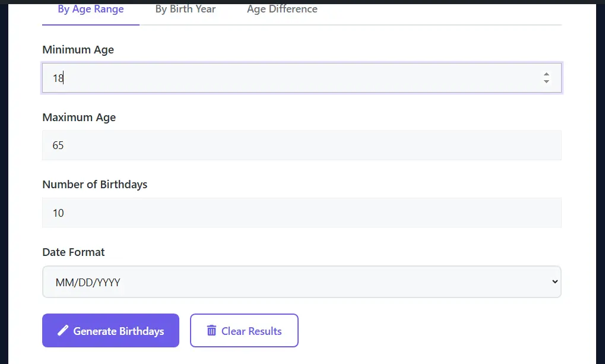Viewport: 605px width, 364px height.
Task: Click the Maximum Age label
Action: pos(79,117)
